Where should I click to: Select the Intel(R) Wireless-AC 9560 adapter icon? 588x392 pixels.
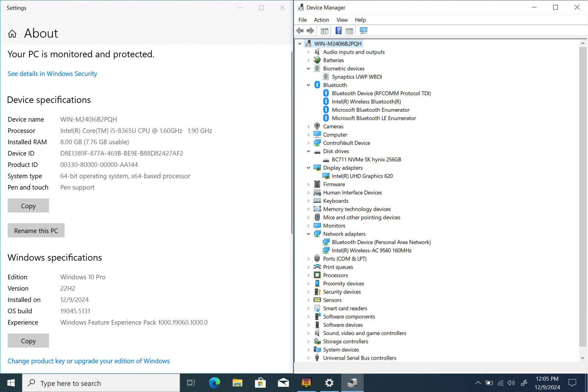tap(326, 250)
